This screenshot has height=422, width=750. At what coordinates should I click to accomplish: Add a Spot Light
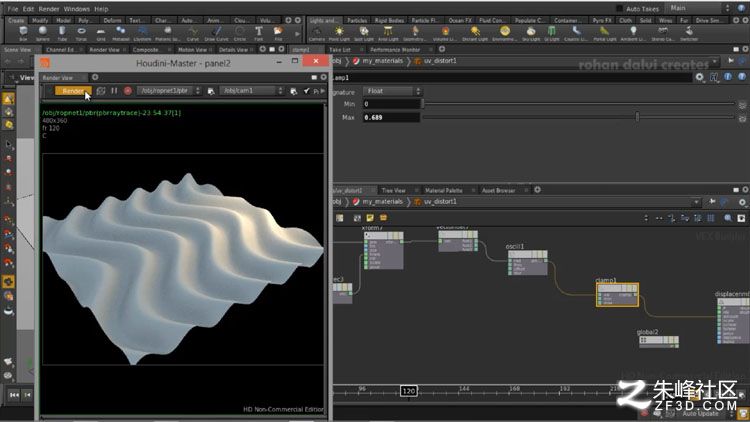[x=364, y=33]
